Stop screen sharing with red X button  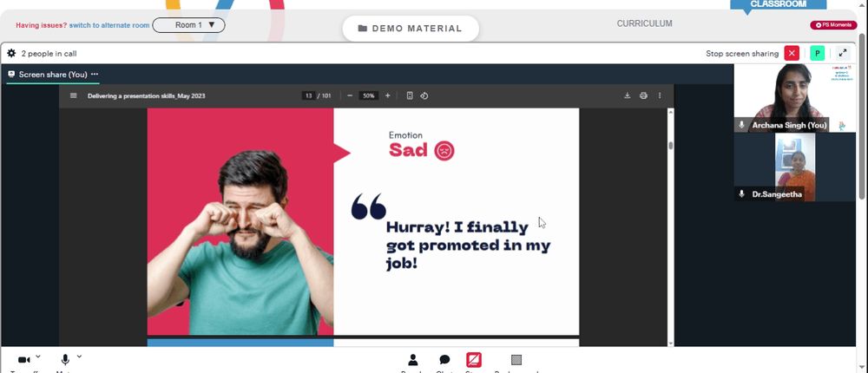792,53
